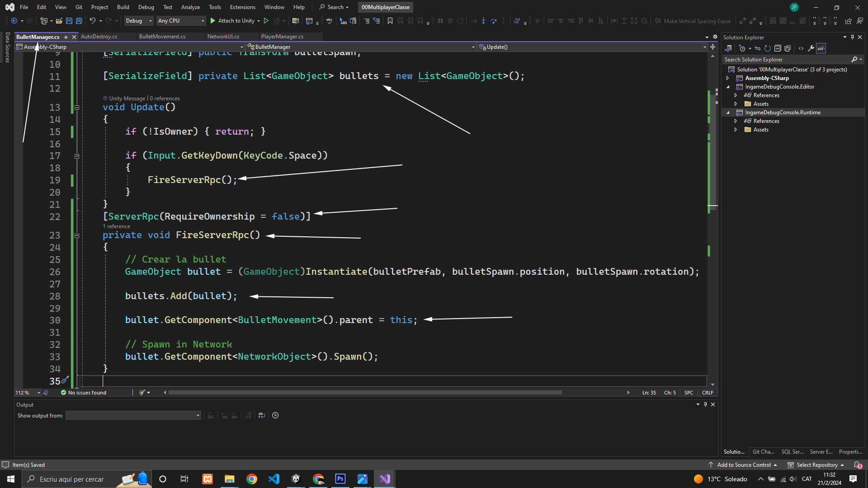Click the Undo toolbar icon
868x488 pixels.
(92, 21)
